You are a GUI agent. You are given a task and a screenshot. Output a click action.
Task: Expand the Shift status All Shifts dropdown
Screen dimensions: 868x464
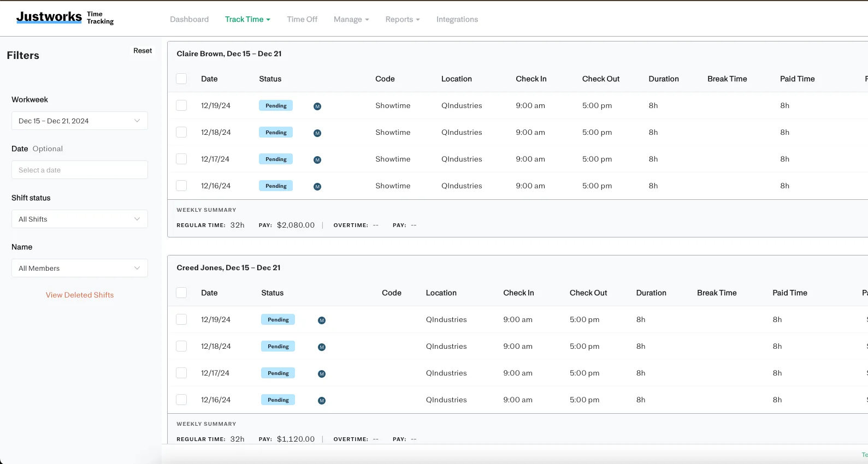(x=80, y=219)
